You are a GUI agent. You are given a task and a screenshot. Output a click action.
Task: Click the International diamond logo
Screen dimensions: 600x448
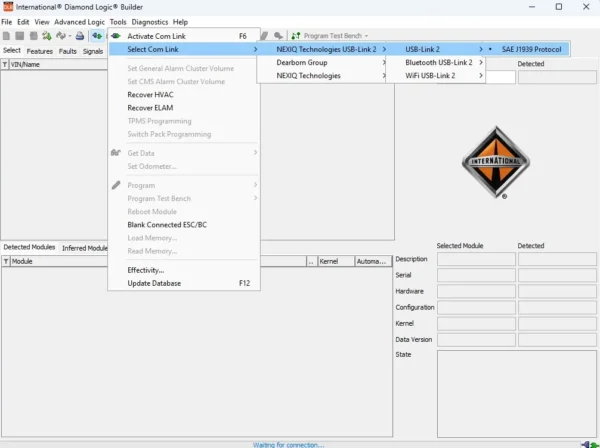coord(496,162)
